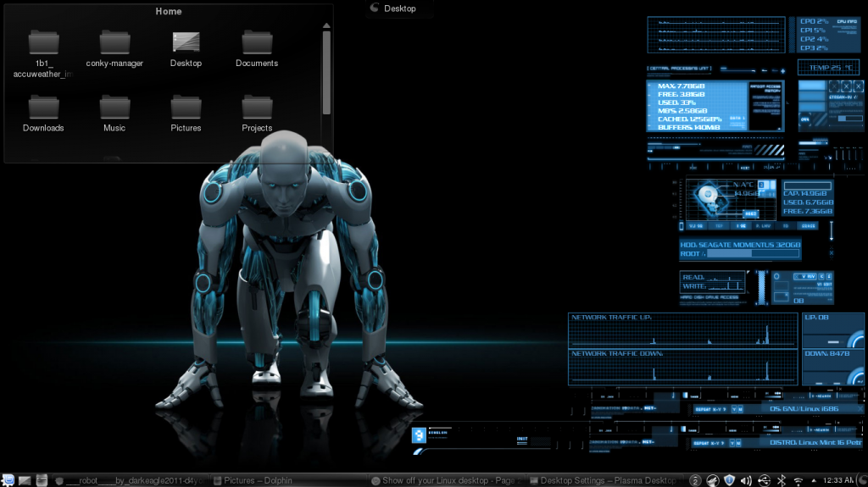The width and height of the screenshot is (868, 487).
Task: Click the blue shield update icon
Action: [x=730, y=480]
